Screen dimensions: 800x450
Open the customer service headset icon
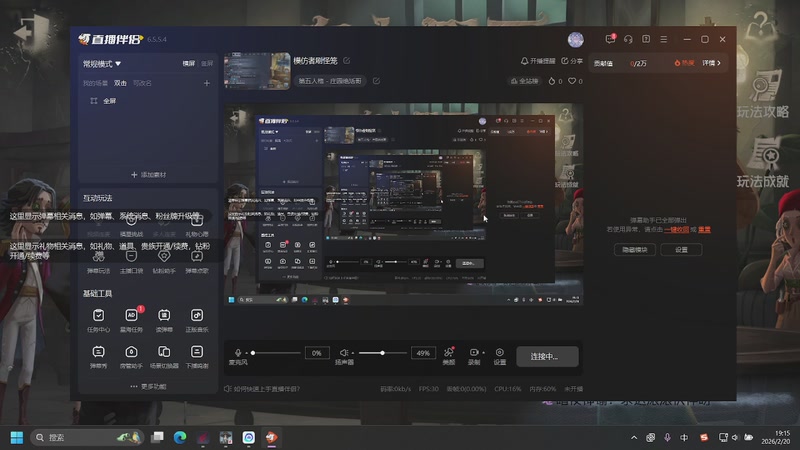[628, 39]
